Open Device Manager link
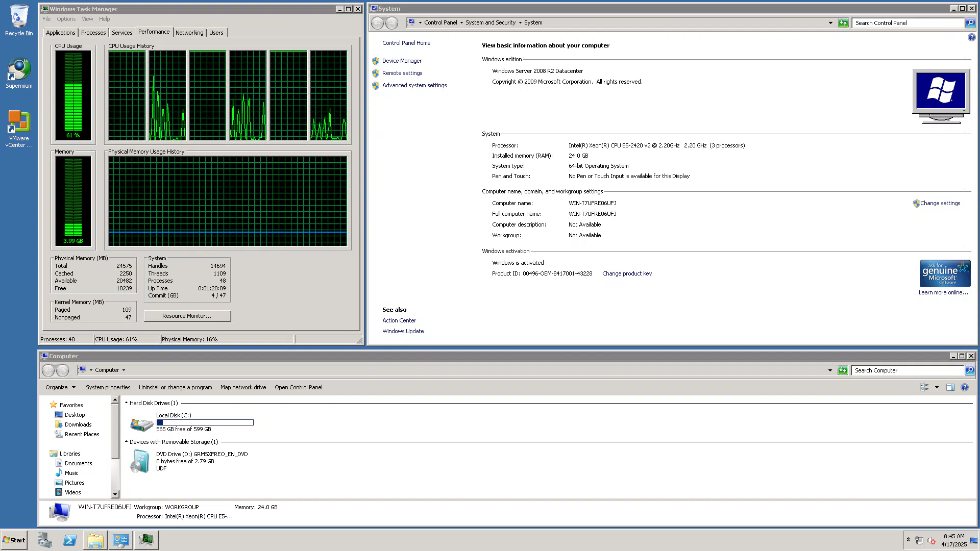 click(402, 61)
